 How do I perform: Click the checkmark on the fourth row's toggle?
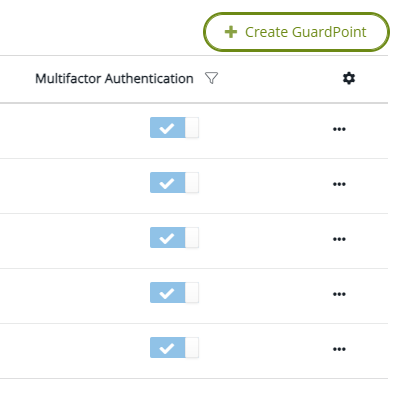[167, 293]
